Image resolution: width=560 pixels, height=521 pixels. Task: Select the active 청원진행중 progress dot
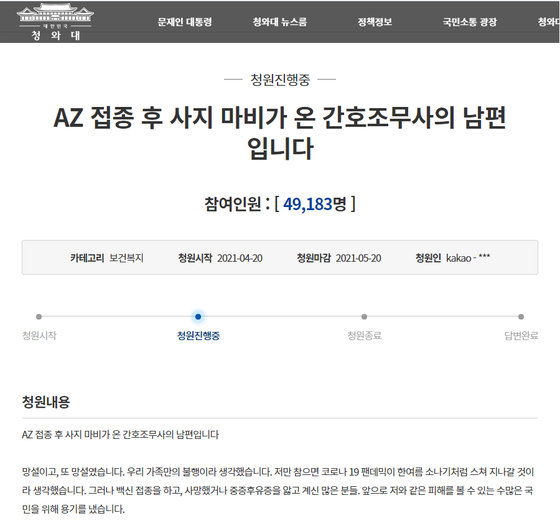[198, 316]
